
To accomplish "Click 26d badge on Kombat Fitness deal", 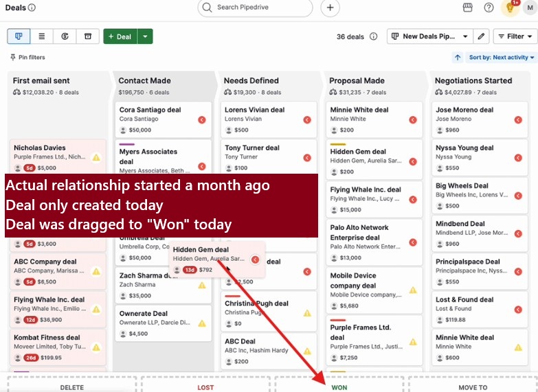I will 31,358.
